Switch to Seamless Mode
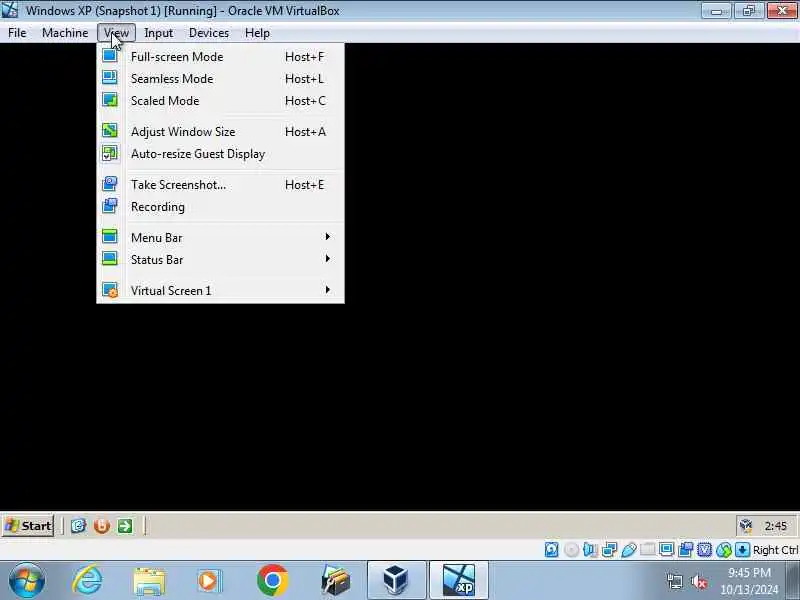This screenshot has height=600, width=800. click(x=220, y=79)
